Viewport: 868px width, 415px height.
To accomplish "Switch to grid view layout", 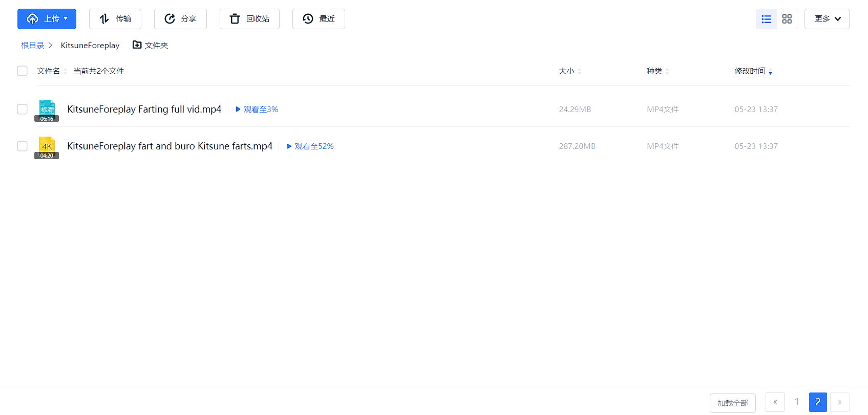I will click(x=787, y=19).
